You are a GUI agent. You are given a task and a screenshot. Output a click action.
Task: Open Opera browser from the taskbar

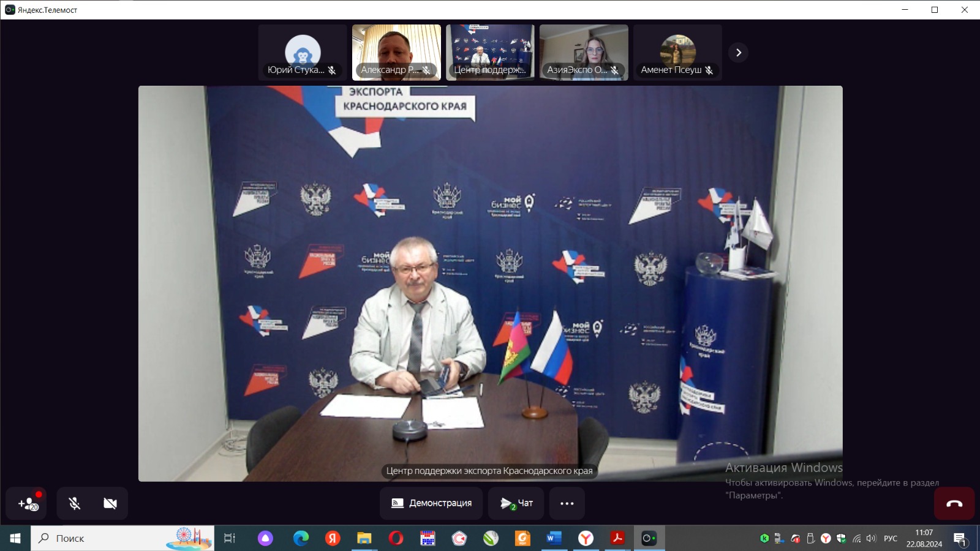(396, 538)
